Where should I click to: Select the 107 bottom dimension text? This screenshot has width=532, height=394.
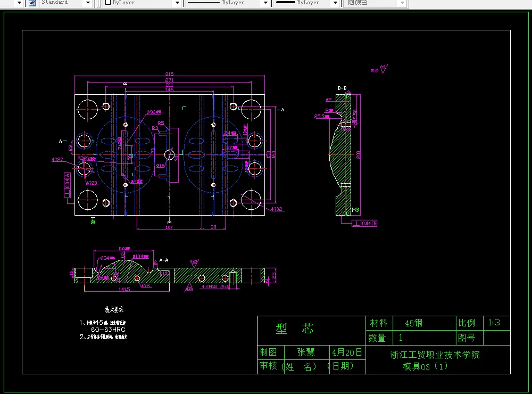click(169, 227)
